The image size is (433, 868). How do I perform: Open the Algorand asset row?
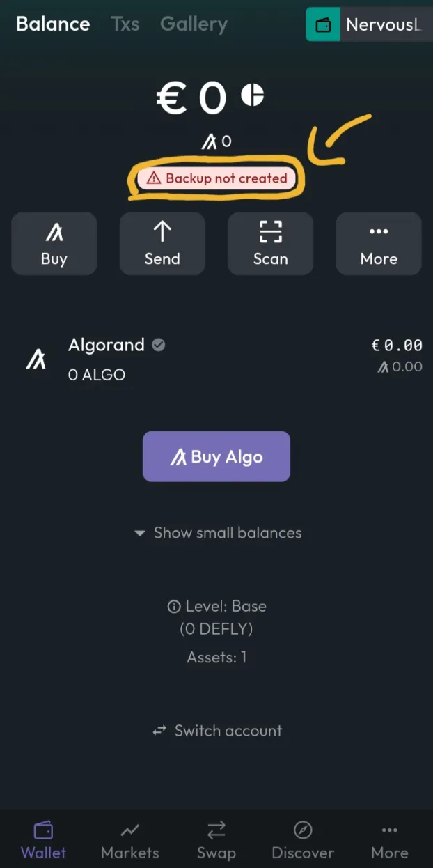(x=216, y=359)
